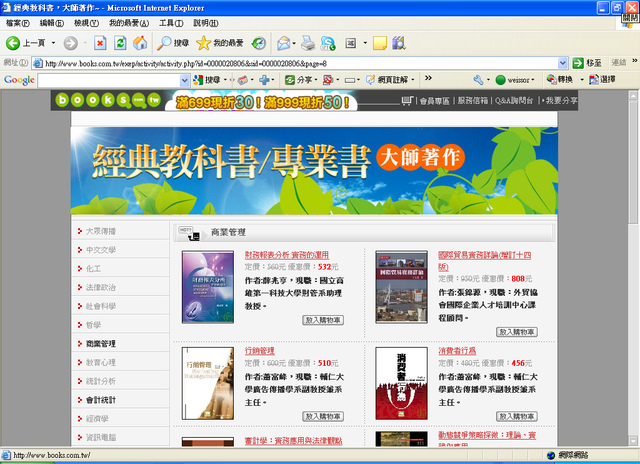
Task: Click the Google toolbar wrench settings icon
Action: [x=478, y=80]
